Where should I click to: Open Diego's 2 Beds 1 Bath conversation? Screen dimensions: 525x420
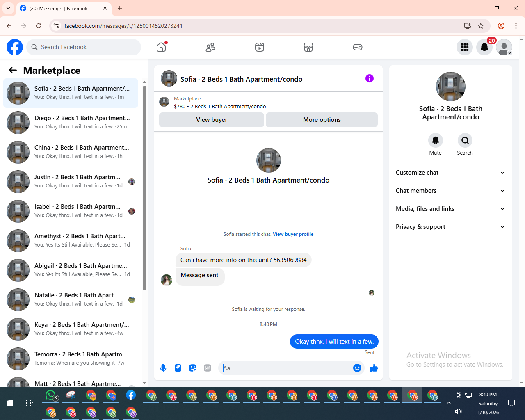coord(71,123)
